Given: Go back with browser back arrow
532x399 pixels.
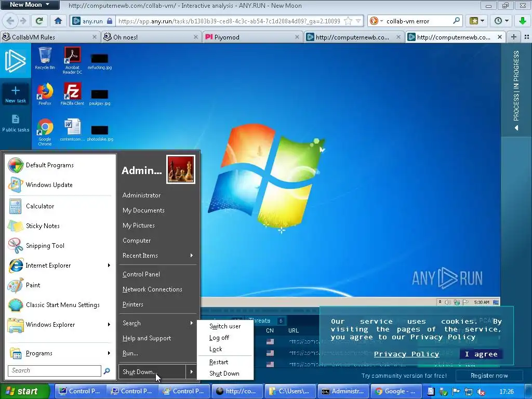Looking at the screenshot, I should 10,21.
